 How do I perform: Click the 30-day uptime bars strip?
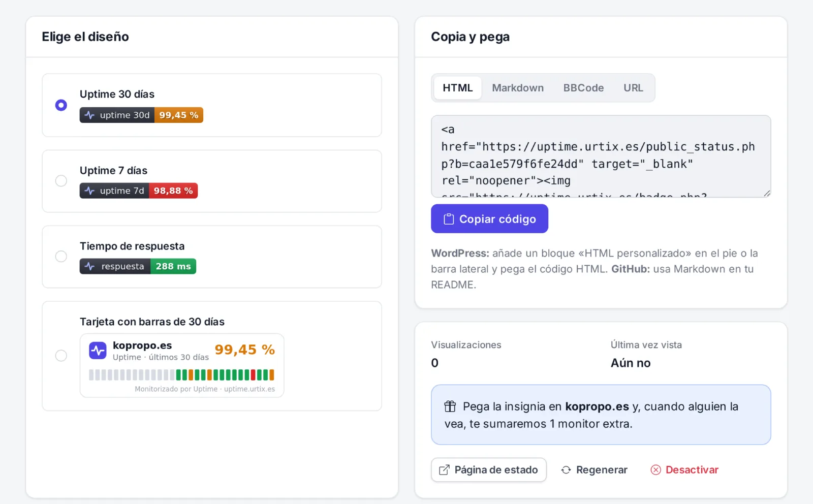click(x=182, y=375)
